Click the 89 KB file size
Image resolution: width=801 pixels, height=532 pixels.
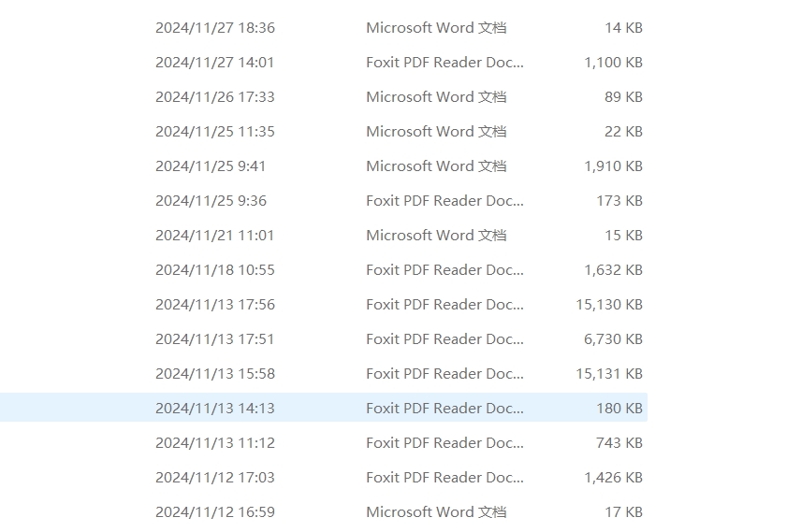623,97
